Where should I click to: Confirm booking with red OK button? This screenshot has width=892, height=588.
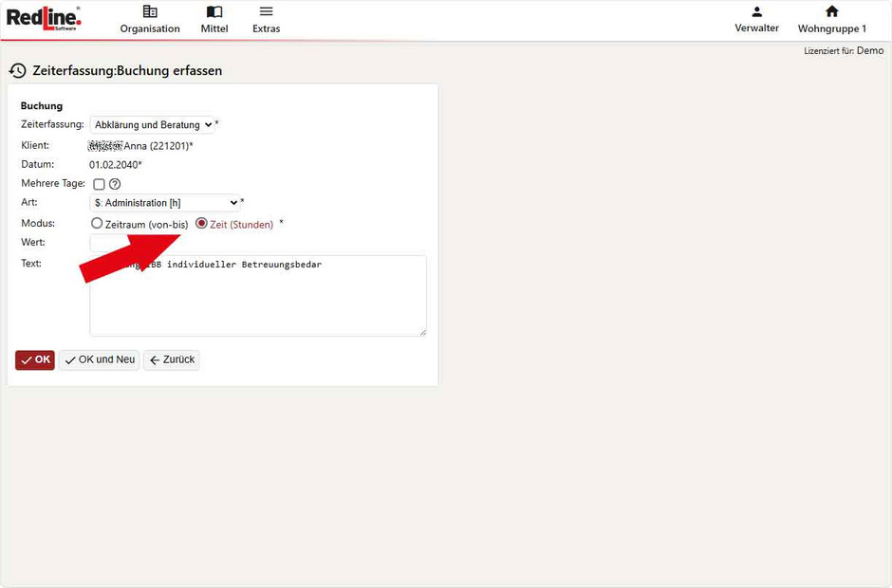pyautogui.click(x=35, y=360)
